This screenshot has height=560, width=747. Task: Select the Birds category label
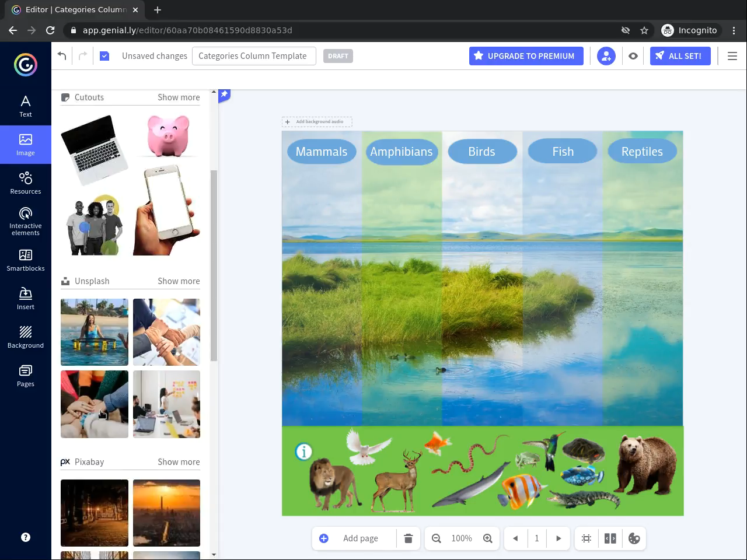482,152
